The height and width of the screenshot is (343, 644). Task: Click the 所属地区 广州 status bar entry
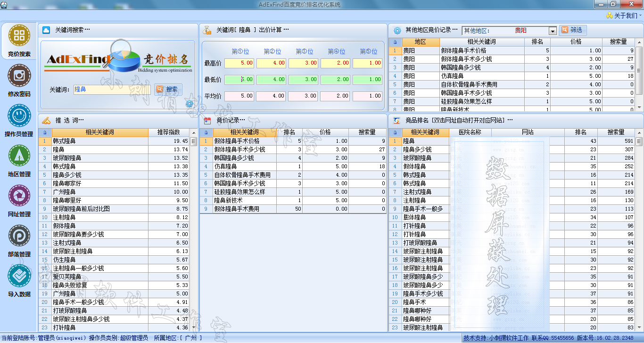(x=177, y=338)
